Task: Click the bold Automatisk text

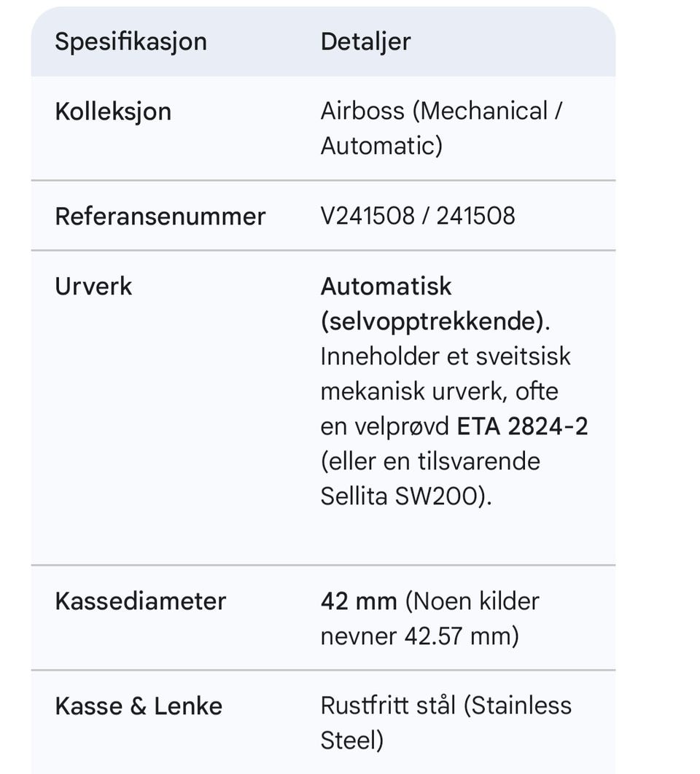Action: (386, 286)
